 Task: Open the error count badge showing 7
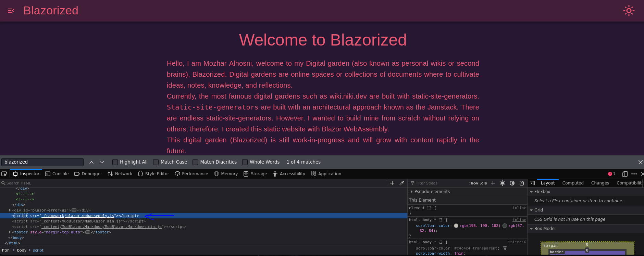(x=612, y=174)
